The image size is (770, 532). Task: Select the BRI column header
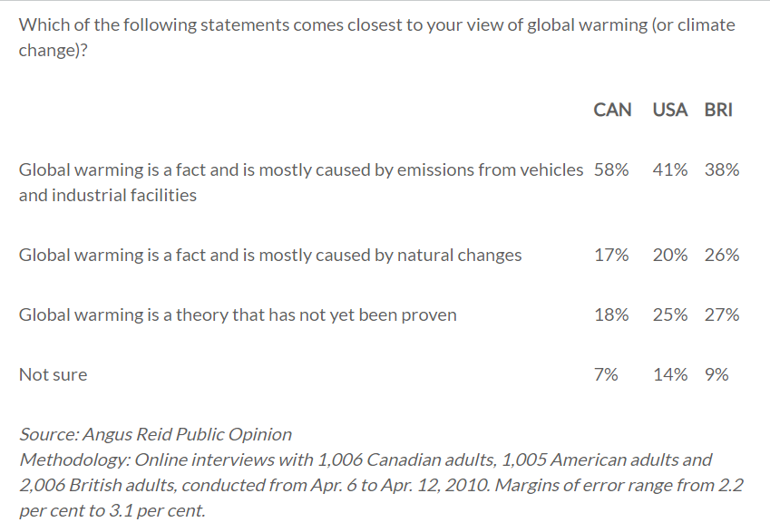[718, 110]
